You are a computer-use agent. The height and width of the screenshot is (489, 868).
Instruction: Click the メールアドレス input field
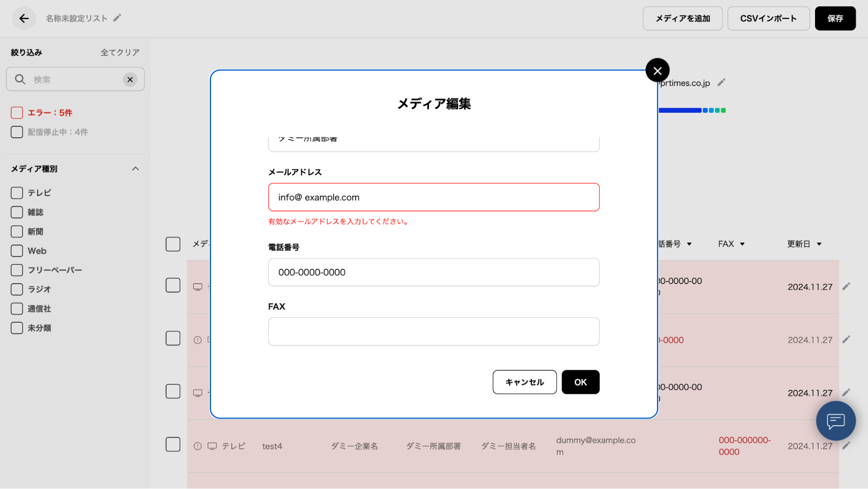433,197
